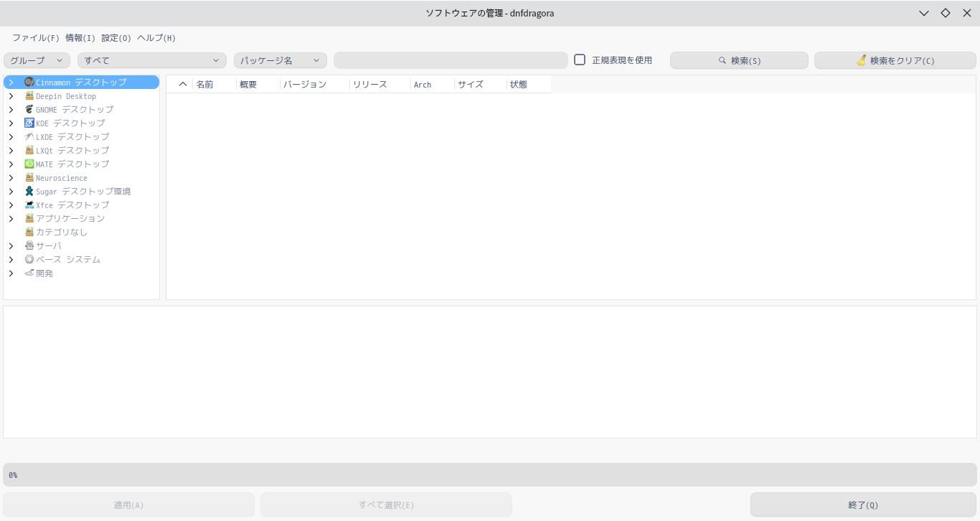Image resolution: width=980 pixels, height=521 pixels.
Task: Click the Xfce デスクトップ group icon
Action: [x=29, y=205]
